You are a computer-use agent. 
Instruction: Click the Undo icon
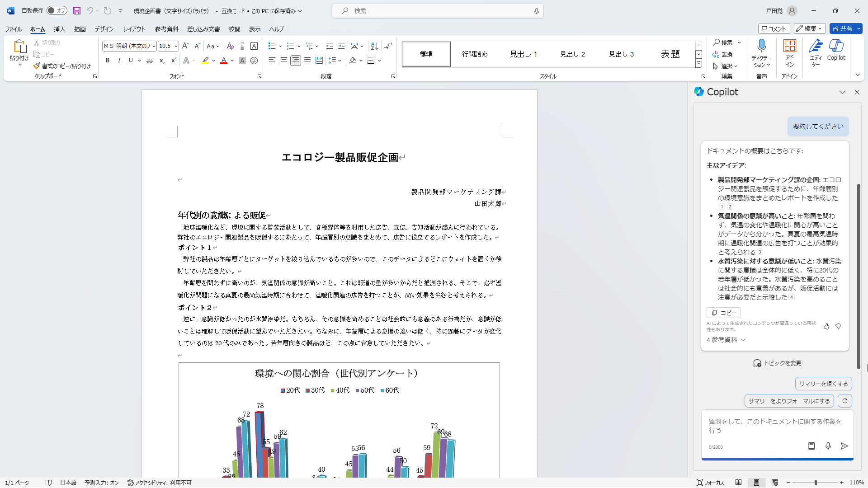(90, 11)
